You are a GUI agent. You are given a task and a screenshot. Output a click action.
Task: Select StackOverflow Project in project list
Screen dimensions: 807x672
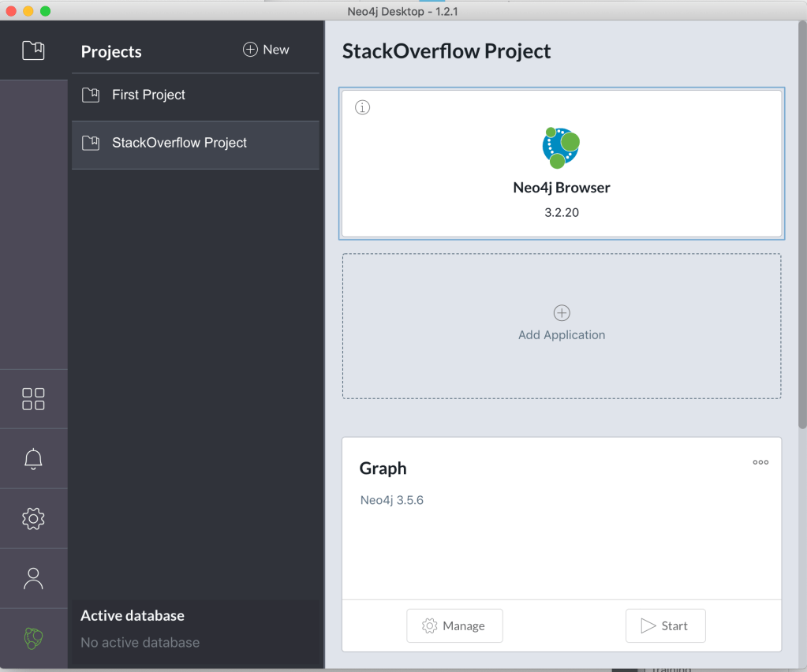pos(179,144)
